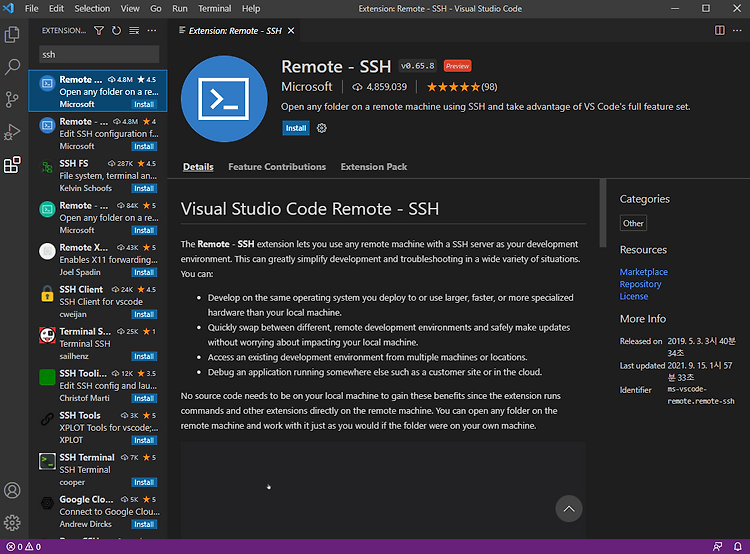This screenshot has height=554, width=750.
Task: Open notifications bell in status bar
Action: 738,546
